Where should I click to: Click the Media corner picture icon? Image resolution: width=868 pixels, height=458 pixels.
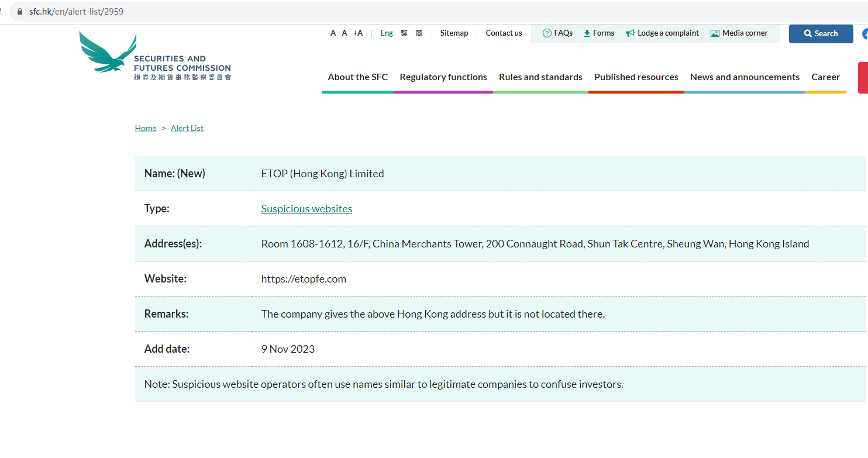715,33
